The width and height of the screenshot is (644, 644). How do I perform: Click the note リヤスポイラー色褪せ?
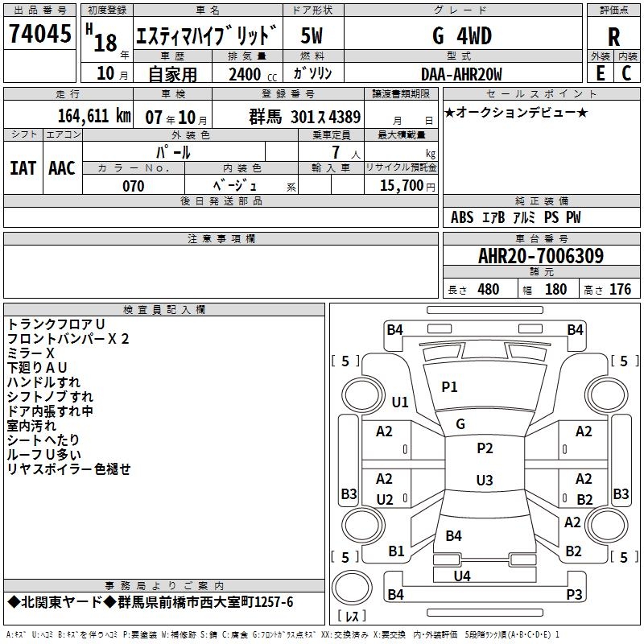(69, 469)
